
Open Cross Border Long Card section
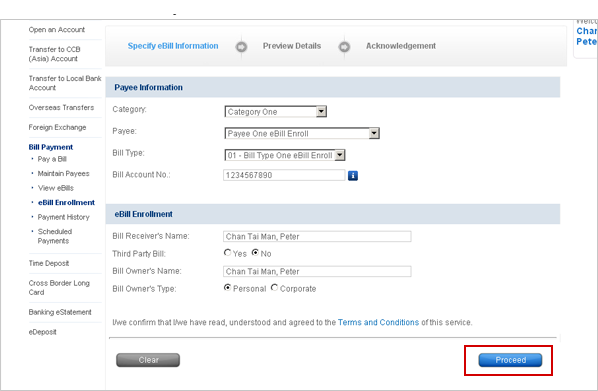pyautogui.click(x=59, y=288)
